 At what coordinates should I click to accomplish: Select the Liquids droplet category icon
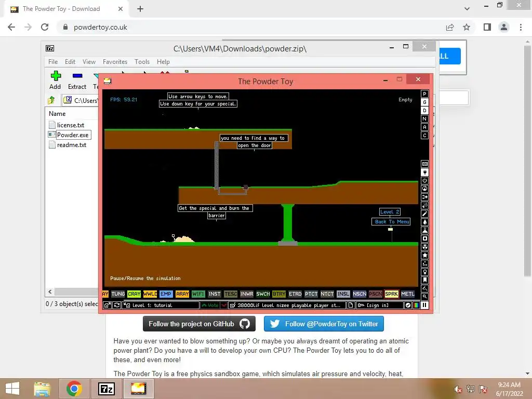coord(424,222)
